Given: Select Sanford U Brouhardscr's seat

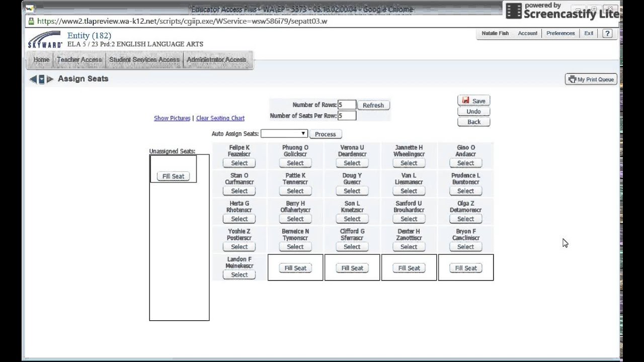Looking at the screenshot, I should (x=409, y=219).
